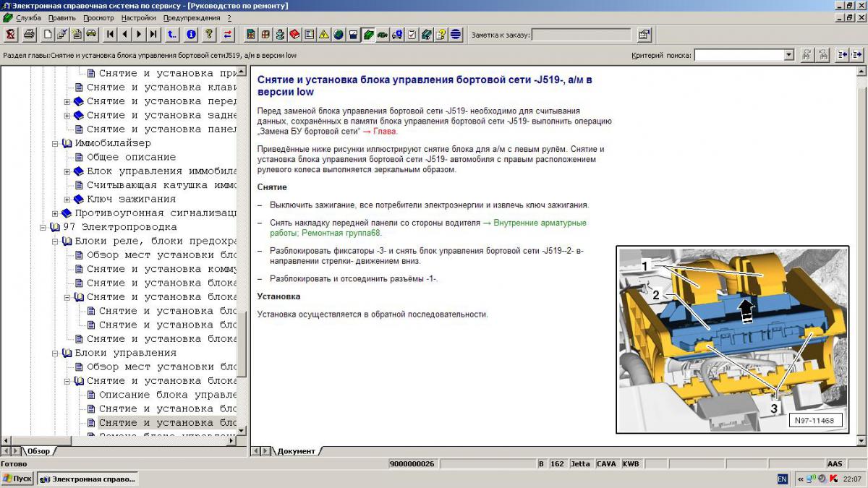Click the clipboard checklist toolbar icon
The image size is (868, 488).
click(x=412, y=34)
